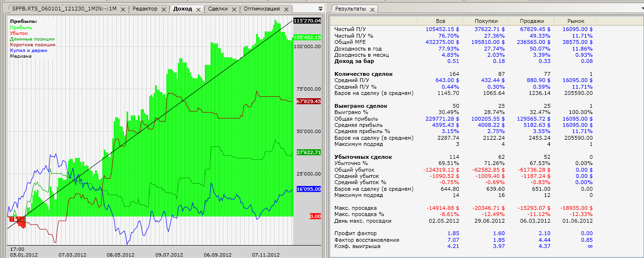Image resolution: width=644 pixels, height=258 pixels.
Task: Click the Продажи column header
Action: 532,21
